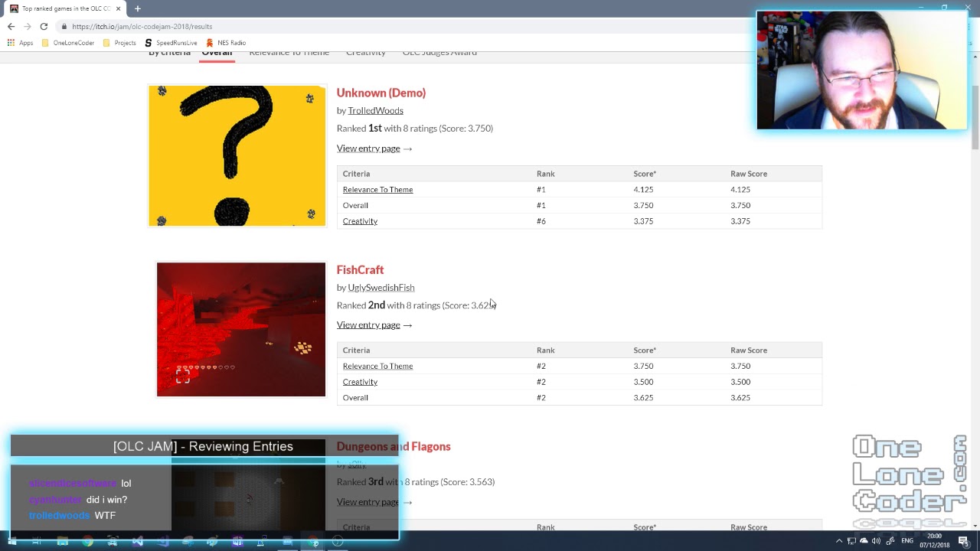
Task: View entry page for Unknown (Demo)
Action: [x=374, y=148]
